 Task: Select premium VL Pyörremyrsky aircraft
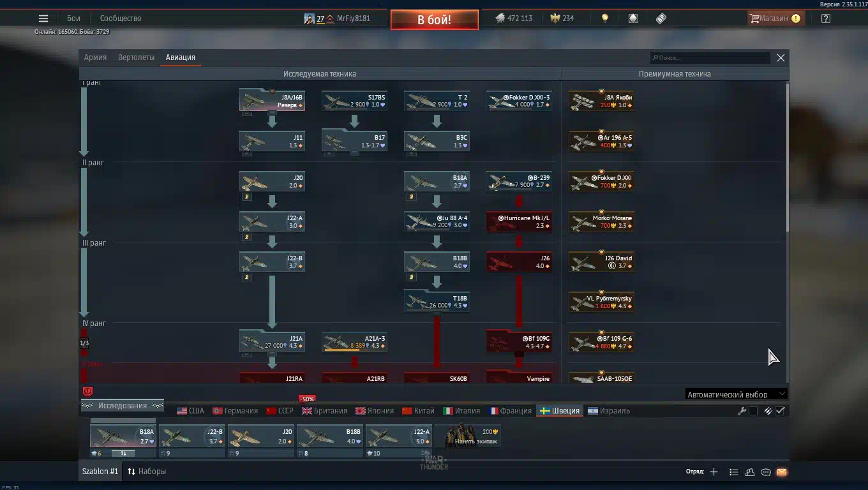(x=601, y=302)
